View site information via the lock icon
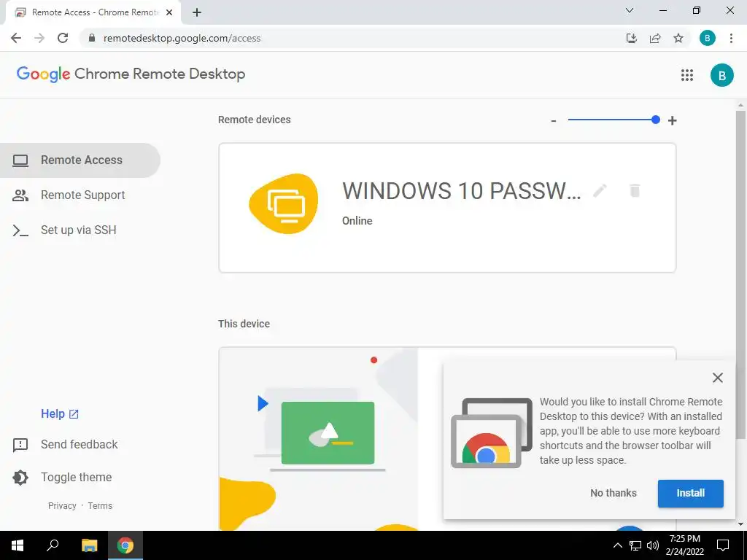 tap(92, 38)
